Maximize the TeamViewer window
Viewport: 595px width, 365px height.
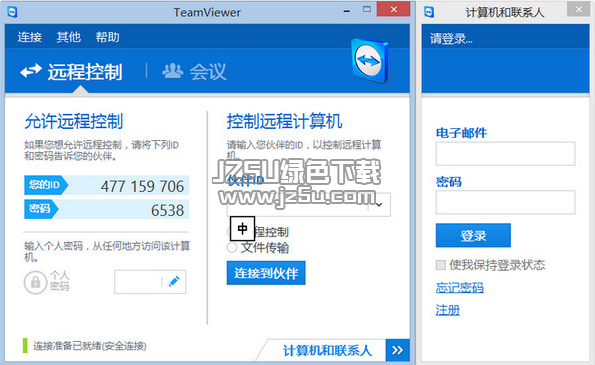(367, 9)
